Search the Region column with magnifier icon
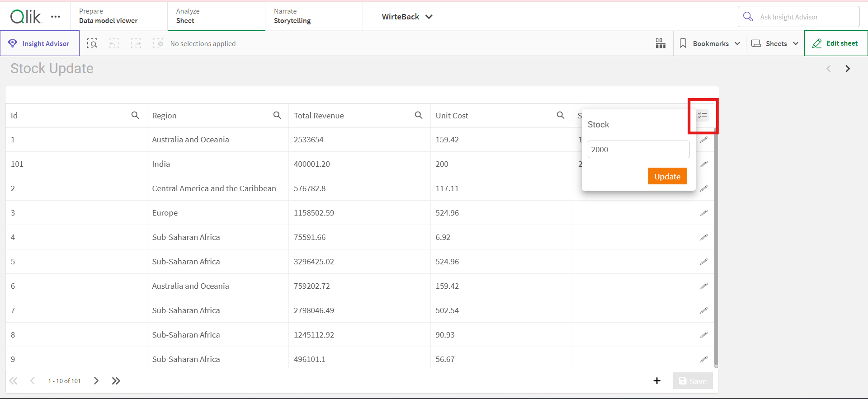 (x=277, y=115)
